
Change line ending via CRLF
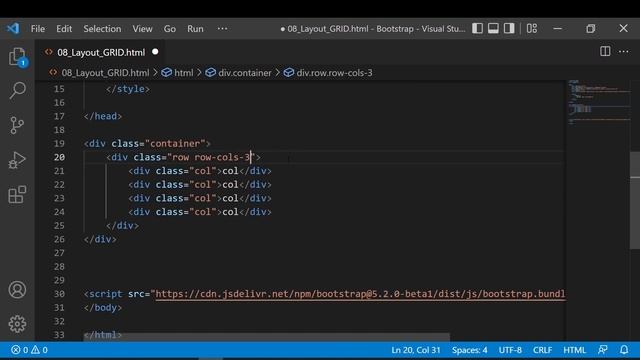point(542,350)
